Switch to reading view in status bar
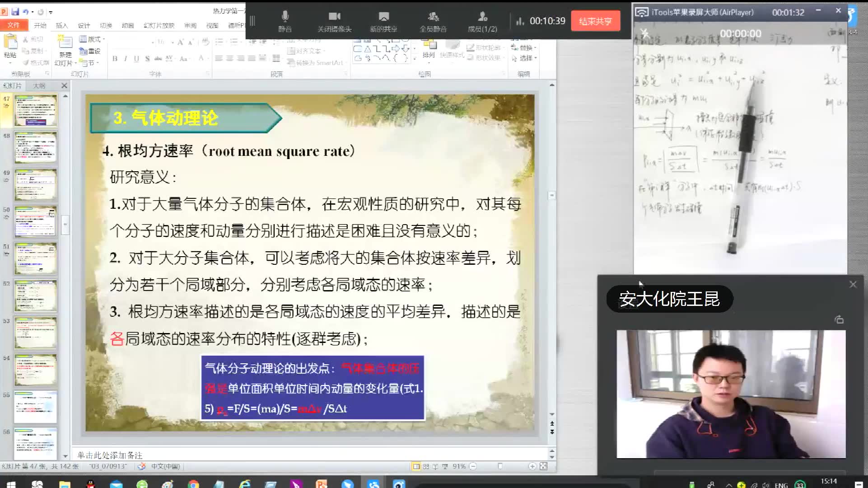The width and height of the screenshot is (868, 488). coord(435,466)
